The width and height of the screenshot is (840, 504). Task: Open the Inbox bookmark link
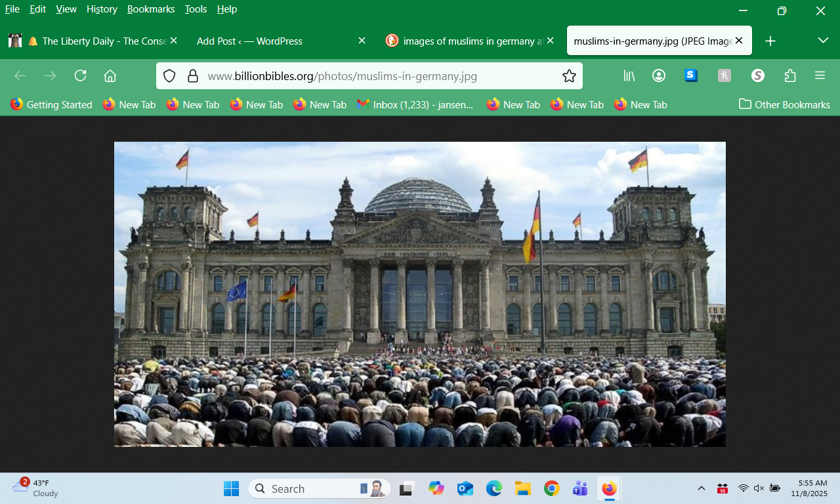point(415,104)
